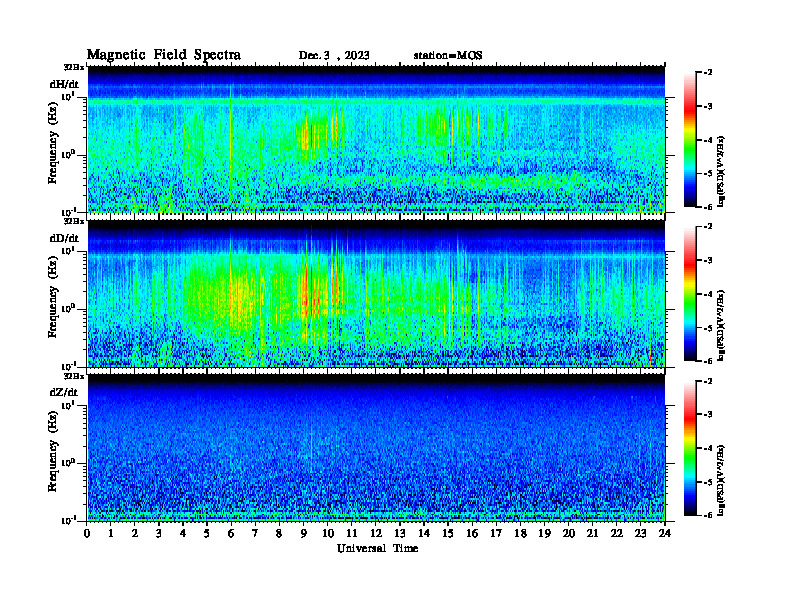
Task: Click the "-3" tick on the dD/dt colorbar
Action: (x=708, y=260)
